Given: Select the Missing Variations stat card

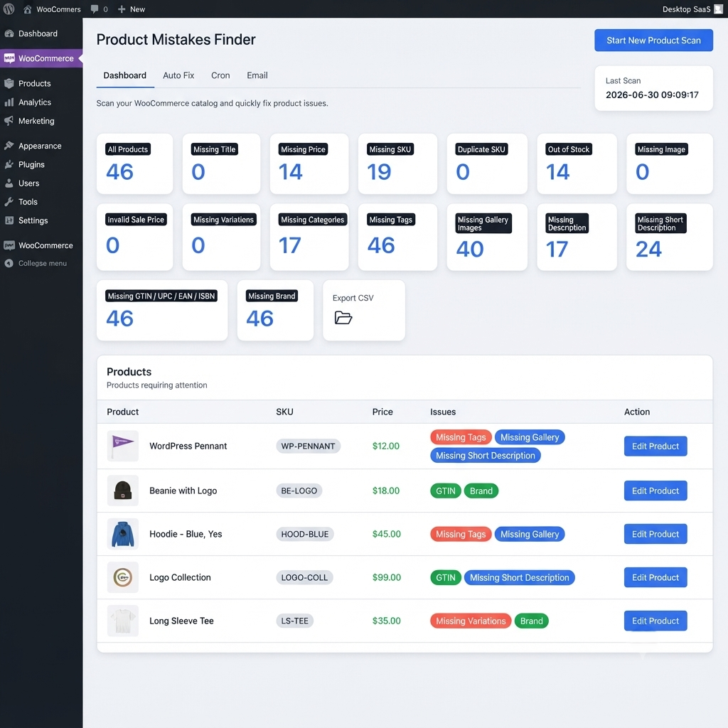Looking at the screenshot, I should tap(221, 237).
